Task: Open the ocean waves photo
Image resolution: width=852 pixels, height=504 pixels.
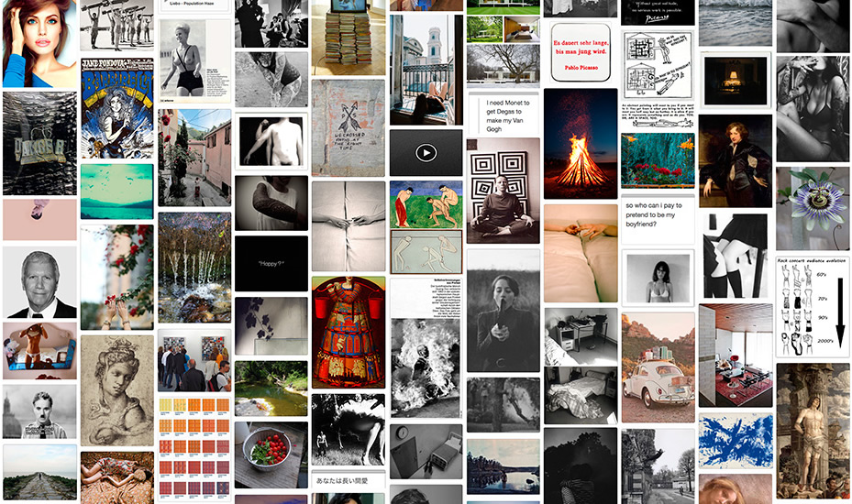Action: click(736, 23)
